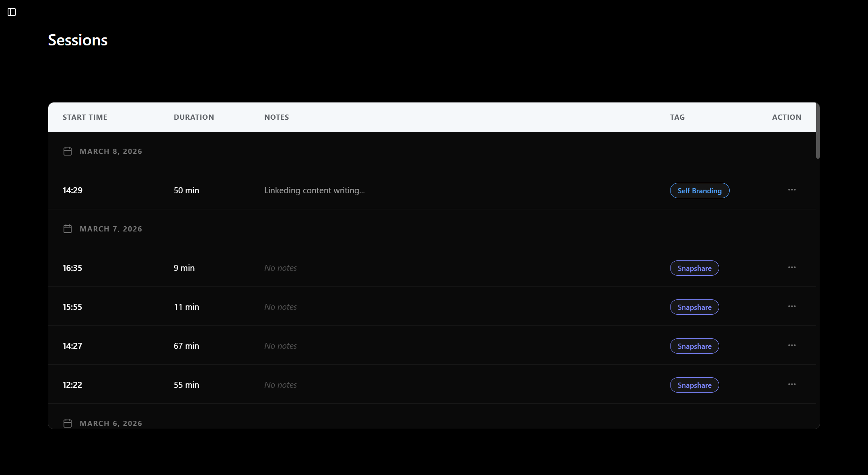Collapse the March 8, 2026 date group

coord(111,151)
